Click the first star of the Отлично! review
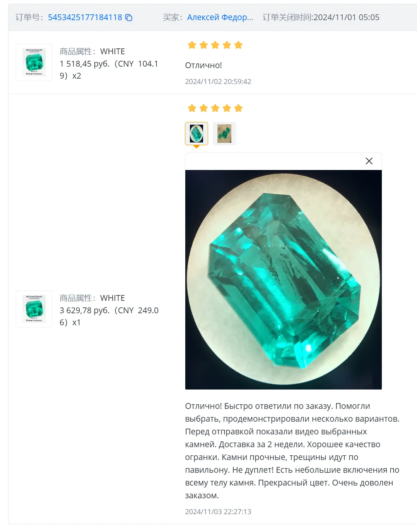Viewport: 417px width, 532px height. point(192,45)
